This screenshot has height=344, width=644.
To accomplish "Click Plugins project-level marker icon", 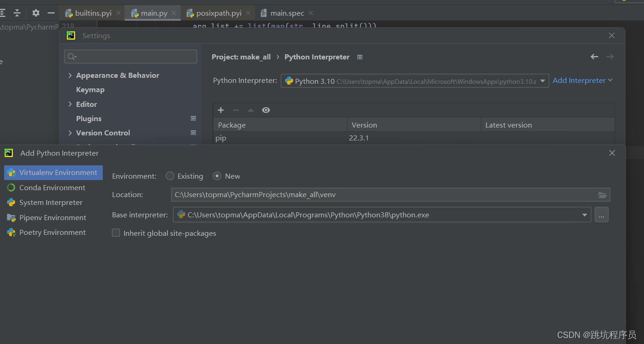I will pos(194,119).
